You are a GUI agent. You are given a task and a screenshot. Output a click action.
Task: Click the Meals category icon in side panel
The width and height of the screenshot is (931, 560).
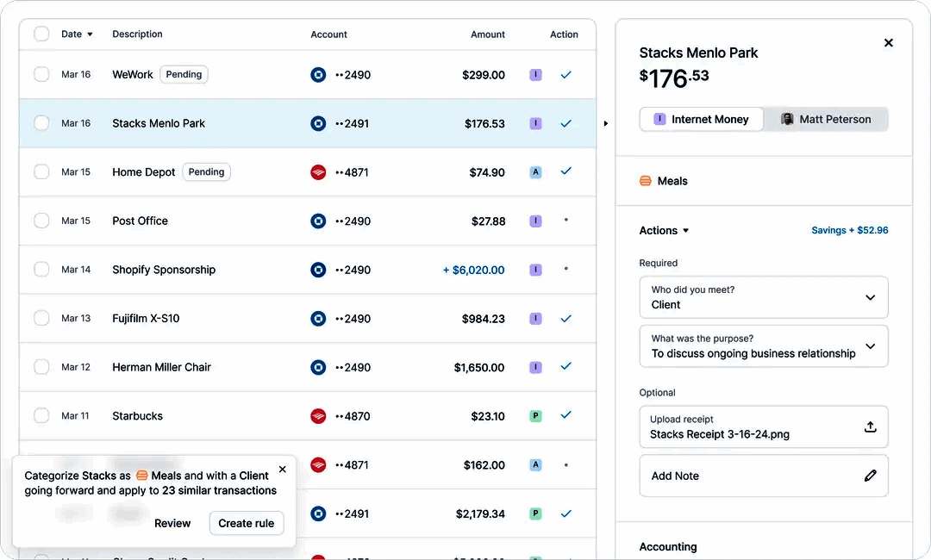pyautogui.click(x=646, y=181)
